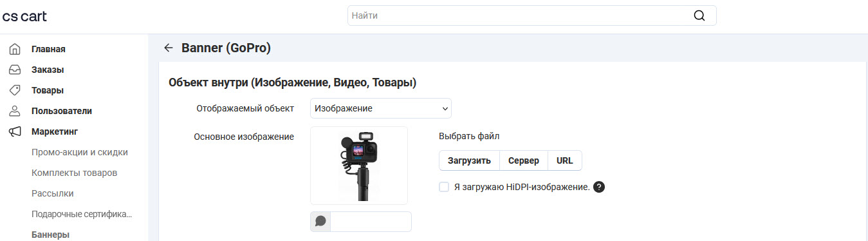Click the image alt text comment icon
Image resolution: width=868 pixels, height=241 pixels.
(x=320, y=222)
